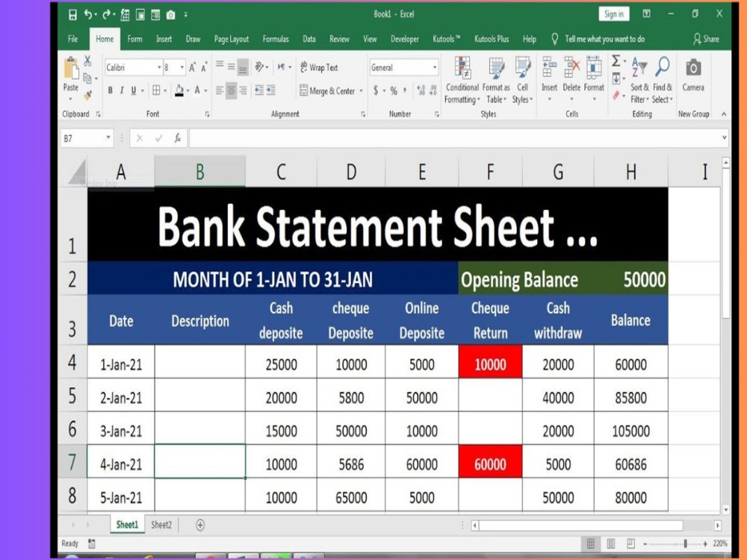
Task: Click the Share button
Action: click(x=706, y=39)
